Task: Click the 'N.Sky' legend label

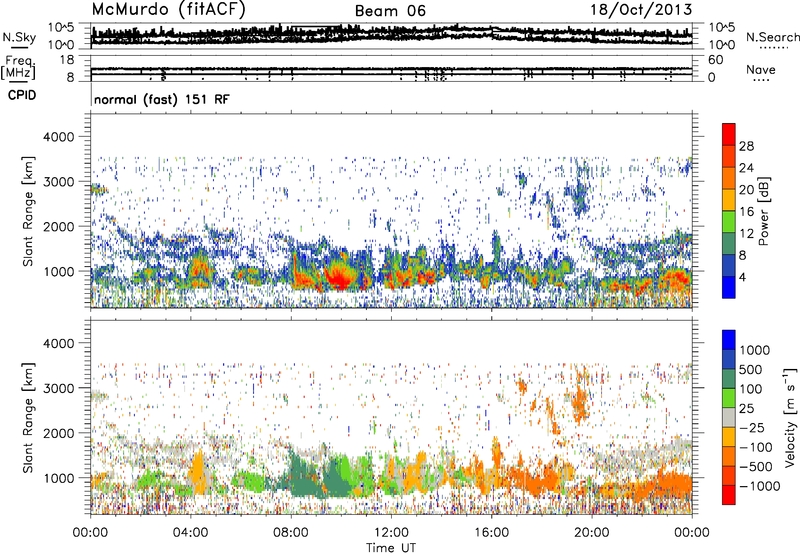Action: tap(19, 37)
